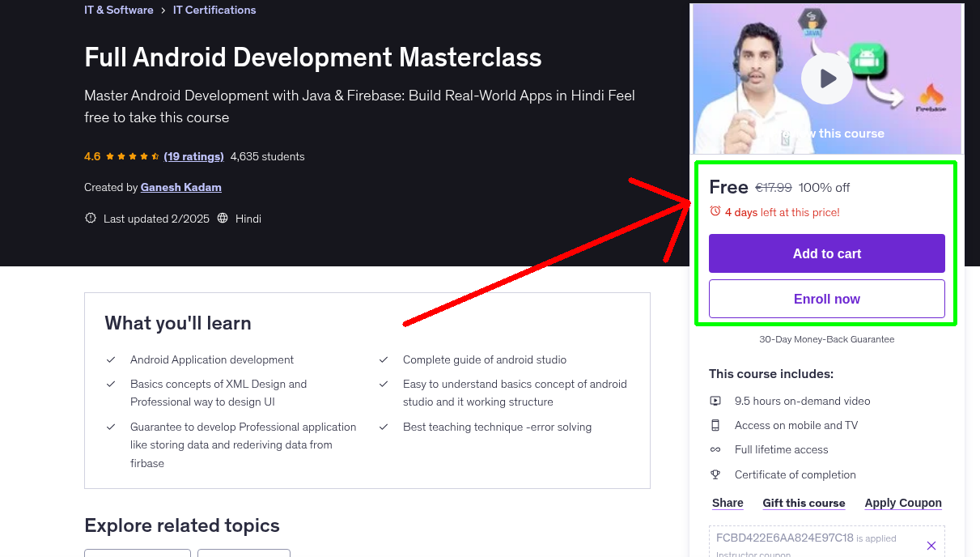
Task: View Ganesh Kadam's instructor profile
Action: click(180, 187)
